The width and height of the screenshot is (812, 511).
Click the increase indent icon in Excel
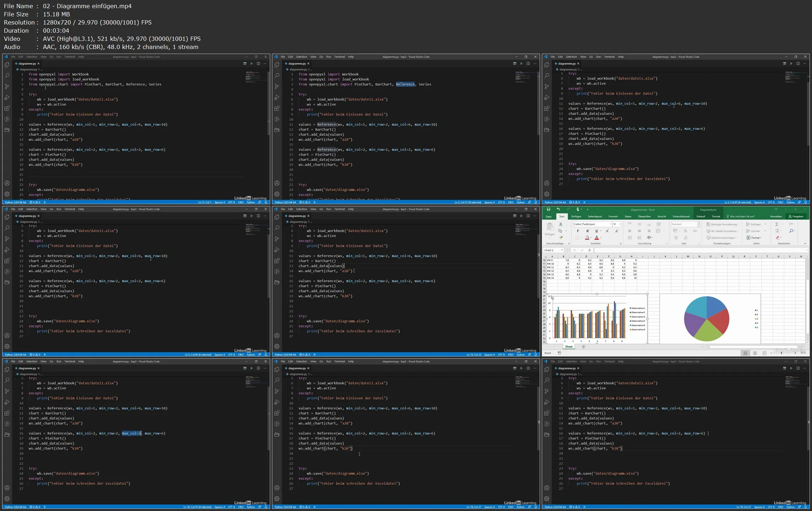pyautogui.click(x=639, y=238)
